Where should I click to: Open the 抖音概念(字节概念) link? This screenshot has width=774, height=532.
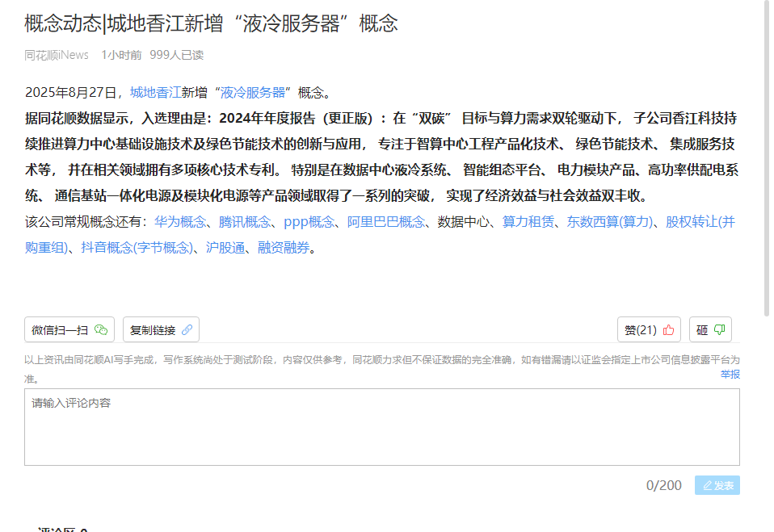point(137,247)
